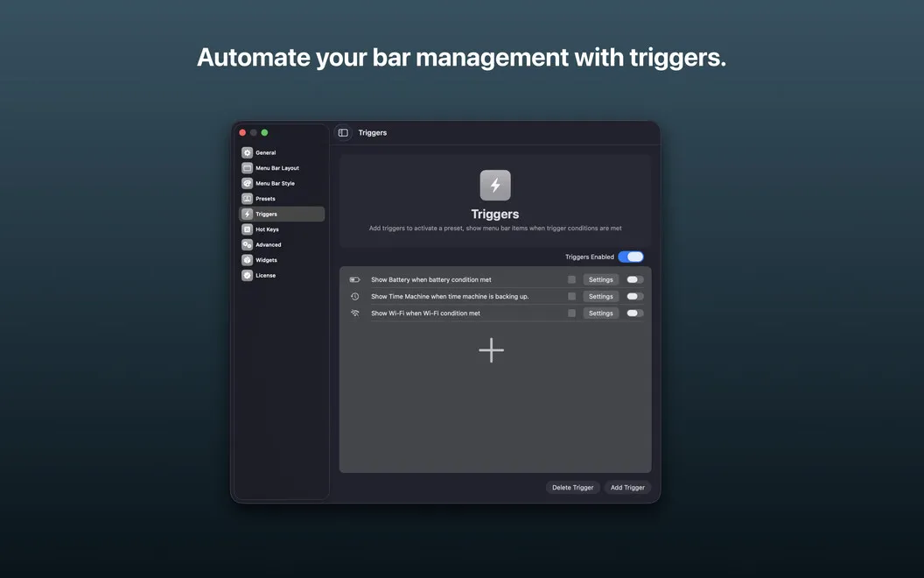Image resolution: width=924 pixels, height=578 pixels.
Task: Click the large Triggers lightning bolt header icon
Action: [495, 185]
